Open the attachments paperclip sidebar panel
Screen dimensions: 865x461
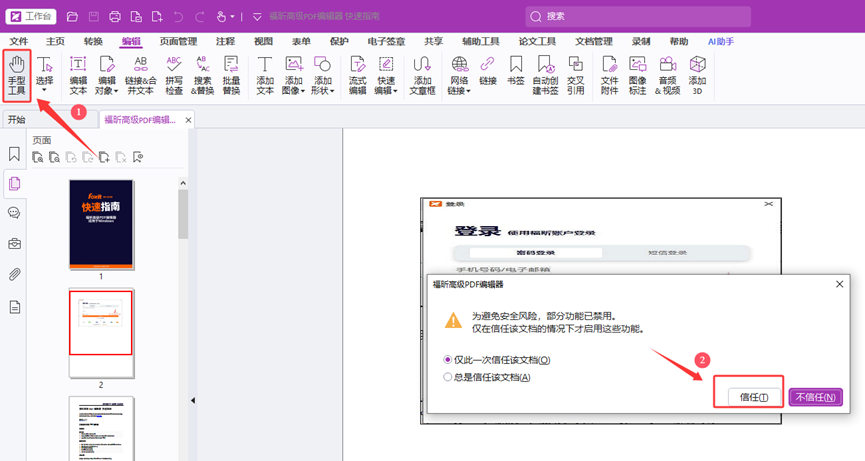click(x=14, y=274)
